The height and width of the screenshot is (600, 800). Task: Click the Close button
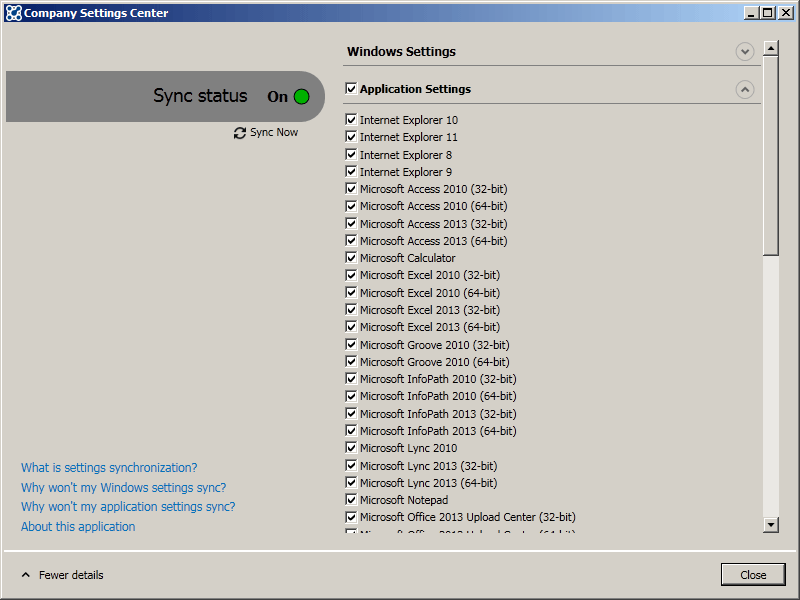[x=753, y=574]
